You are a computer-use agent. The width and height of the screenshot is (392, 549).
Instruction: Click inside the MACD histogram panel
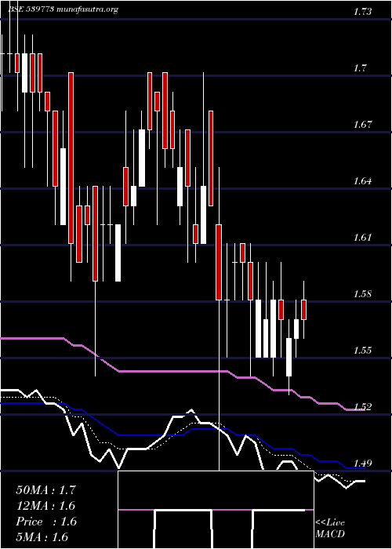coord(216,510)
